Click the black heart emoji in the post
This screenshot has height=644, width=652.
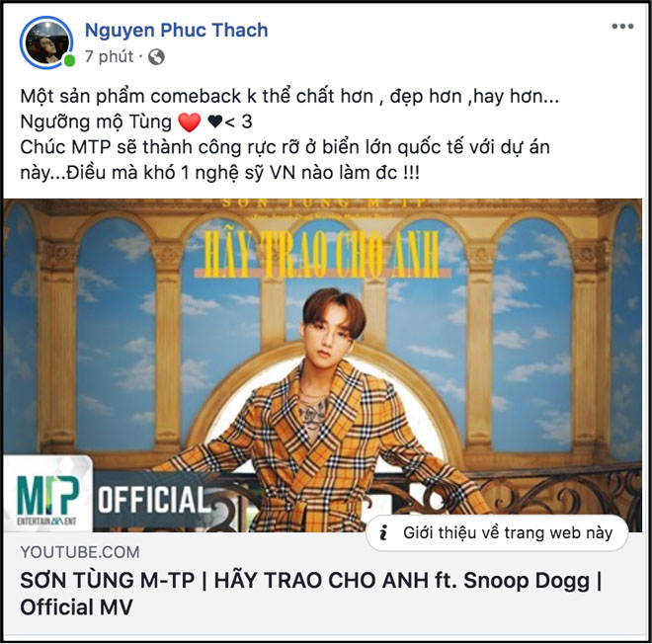pos(215,121)
